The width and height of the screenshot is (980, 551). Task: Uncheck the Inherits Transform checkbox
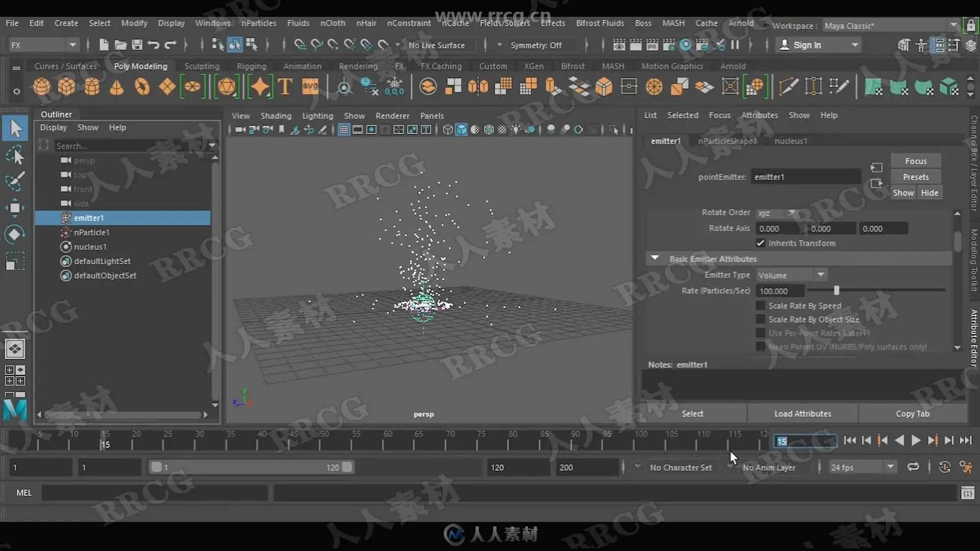pyautogui.click(x=761, y=243)
